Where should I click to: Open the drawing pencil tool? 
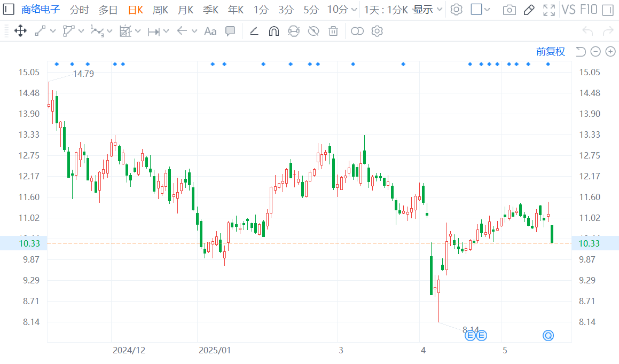(x=529, y=10)
